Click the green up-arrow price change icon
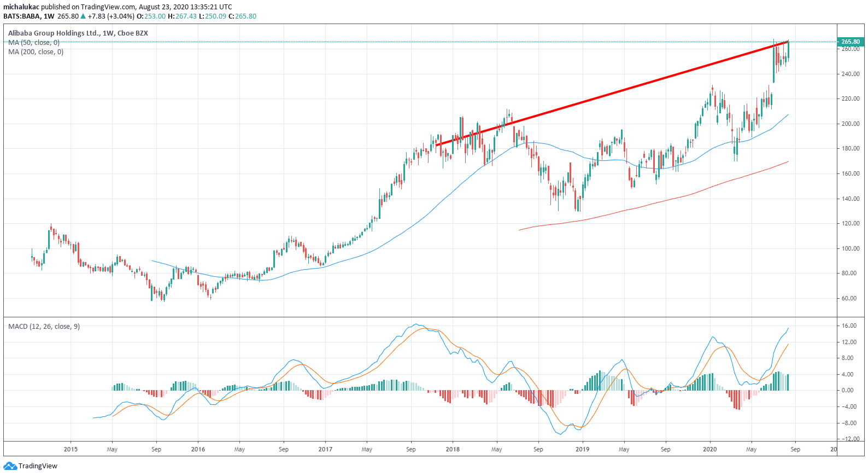Screen dimensions: 868x476 (83, 16)
